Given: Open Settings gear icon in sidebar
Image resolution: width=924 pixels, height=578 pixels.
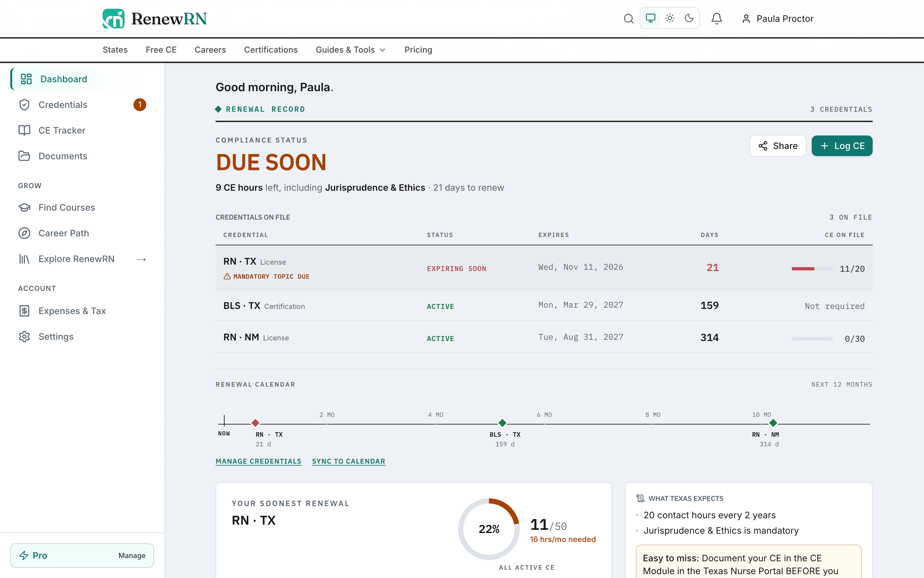Looking at the screenshot, I should (24, 337).
